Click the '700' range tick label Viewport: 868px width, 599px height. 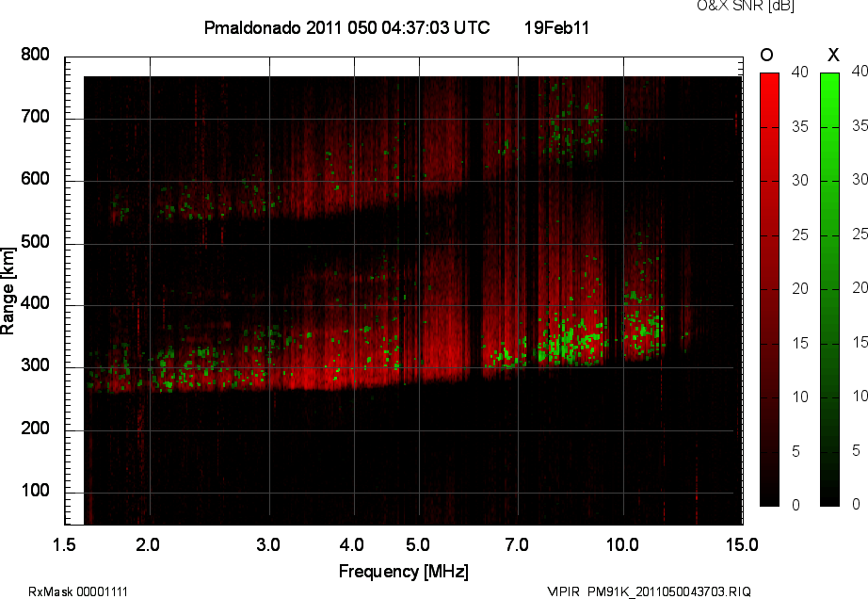pyautogui.click(x=35, y=117)
